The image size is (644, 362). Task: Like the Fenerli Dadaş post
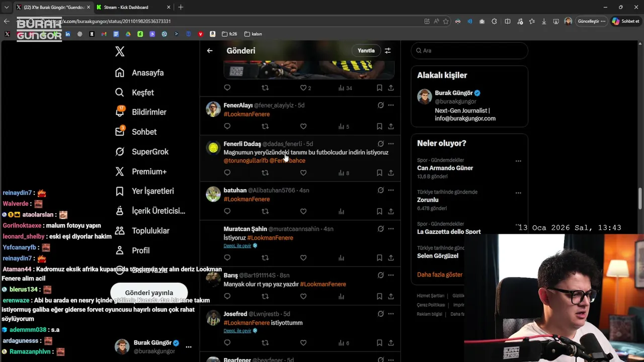[303, 172]
